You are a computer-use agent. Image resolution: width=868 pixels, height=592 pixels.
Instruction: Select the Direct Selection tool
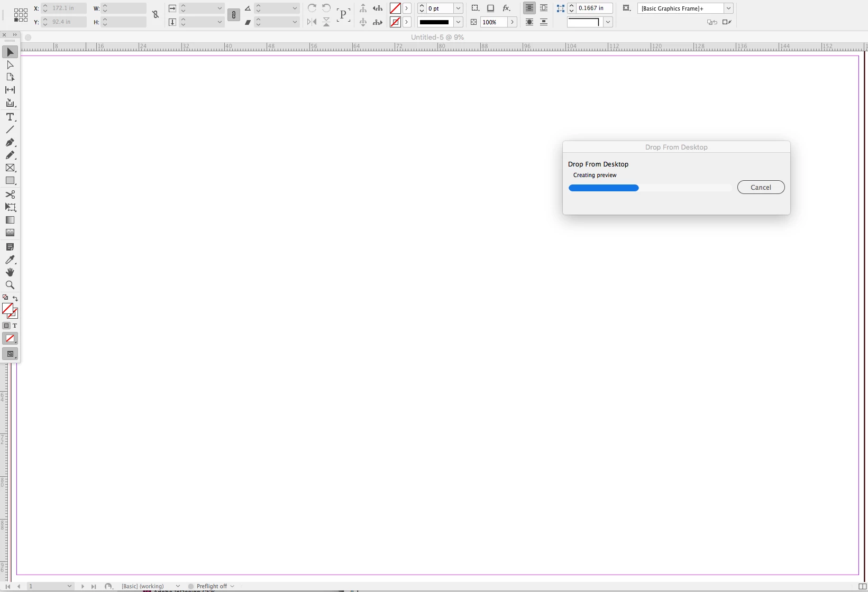[10, 64]
